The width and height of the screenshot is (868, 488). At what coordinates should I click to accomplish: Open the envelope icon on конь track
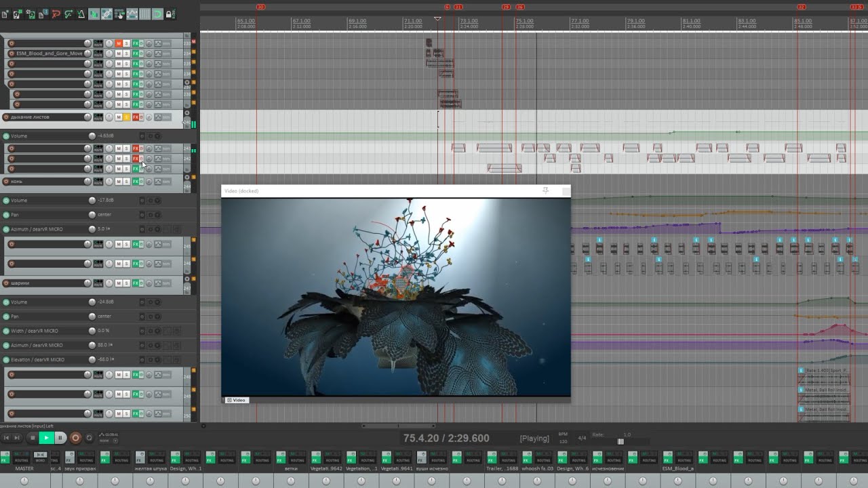pos(158,182)
